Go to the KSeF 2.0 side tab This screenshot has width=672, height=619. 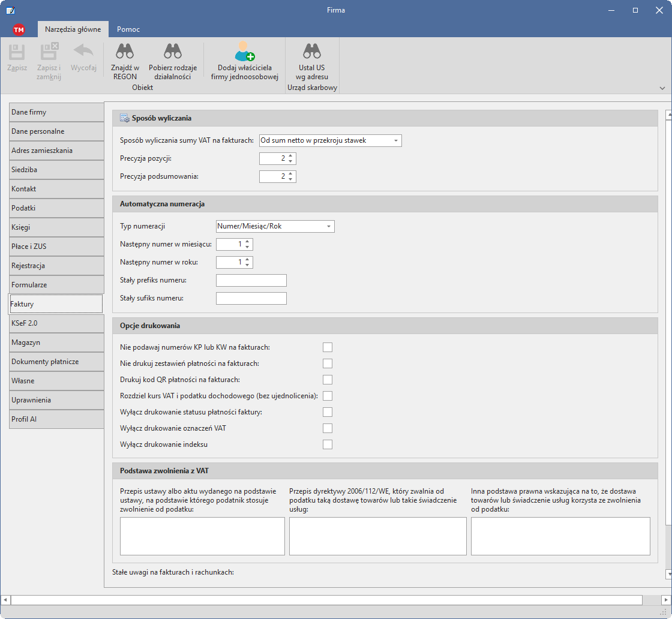coord(56,323)
